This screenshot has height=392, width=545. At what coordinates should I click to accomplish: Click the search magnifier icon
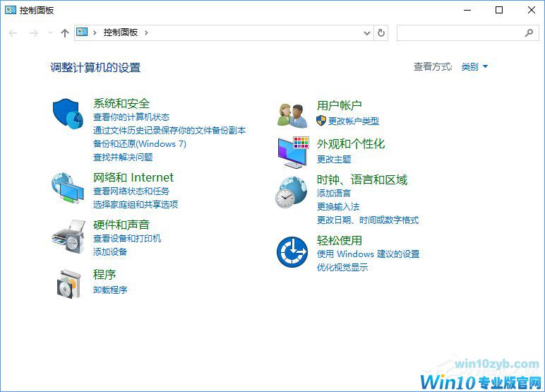point(529,32)
